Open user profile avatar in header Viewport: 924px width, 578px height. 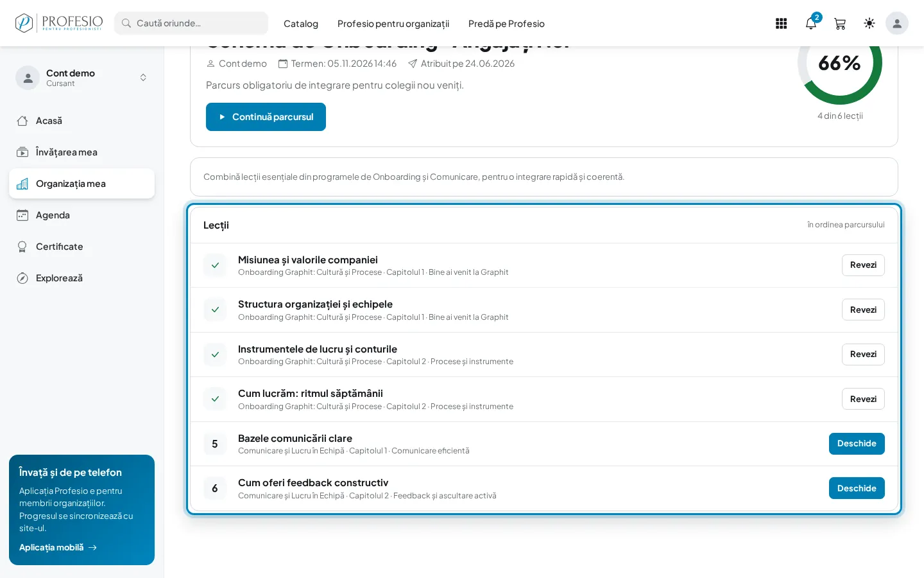(x=897, y=24)
